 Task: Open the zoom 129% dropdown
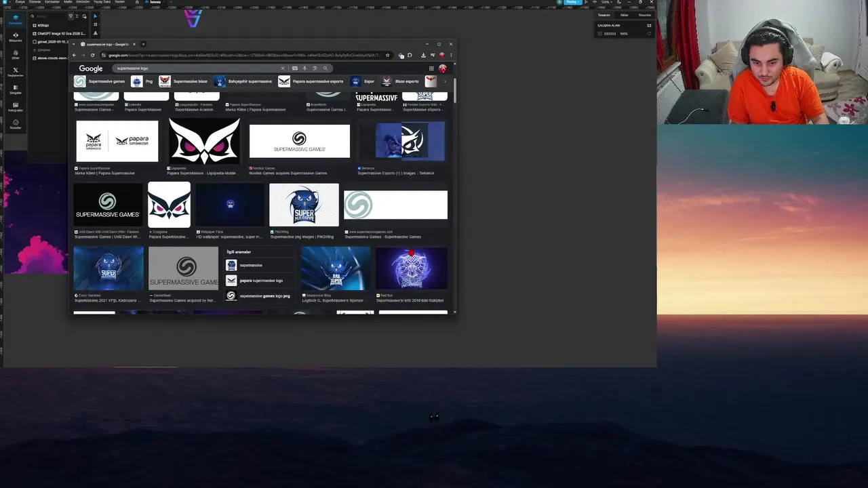[x=607, y=2]
